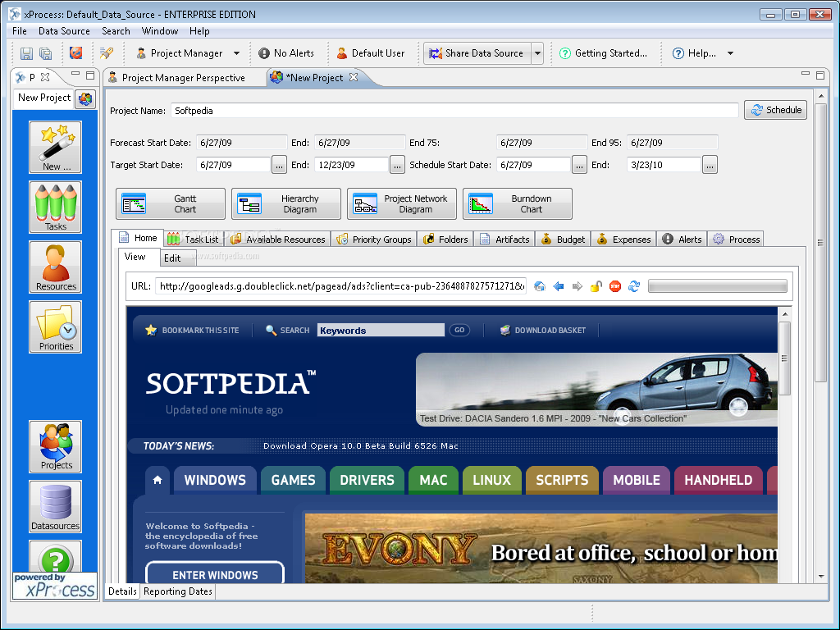Click Download Basket on Softpedia page
840x630 pixels.
click(543, 330)
